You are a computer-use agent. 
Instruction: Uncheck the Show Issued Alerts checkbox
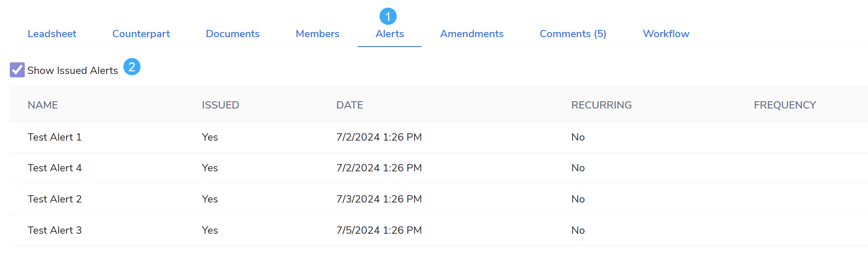point(18,70)
